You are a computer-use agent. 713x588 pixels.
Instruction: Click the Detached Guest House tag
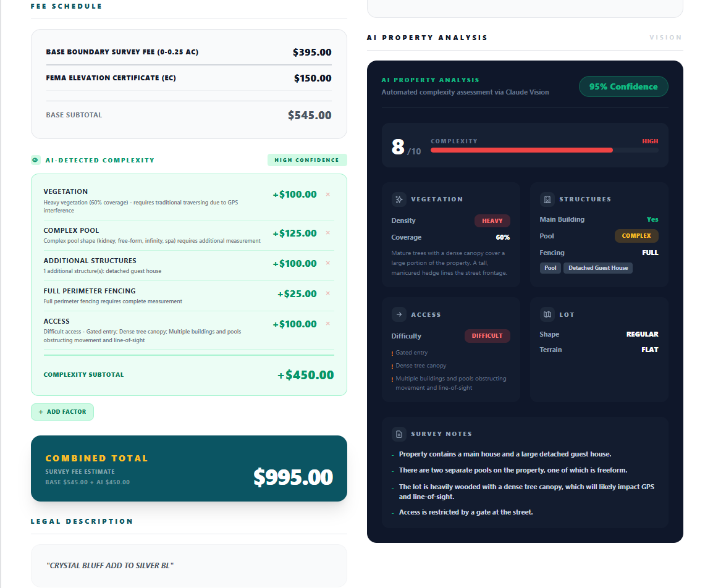(597, 267)
